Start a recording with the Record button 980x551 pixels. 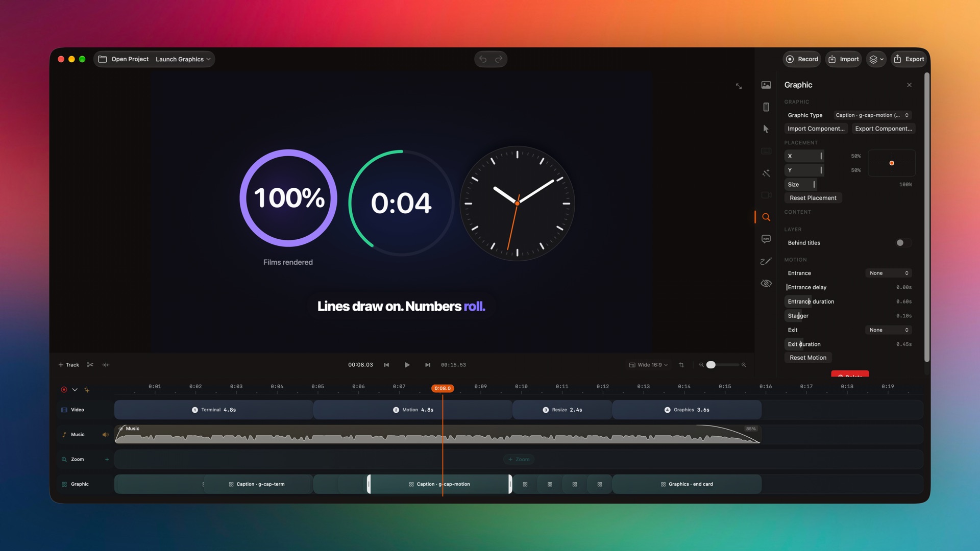click(802, 59)
